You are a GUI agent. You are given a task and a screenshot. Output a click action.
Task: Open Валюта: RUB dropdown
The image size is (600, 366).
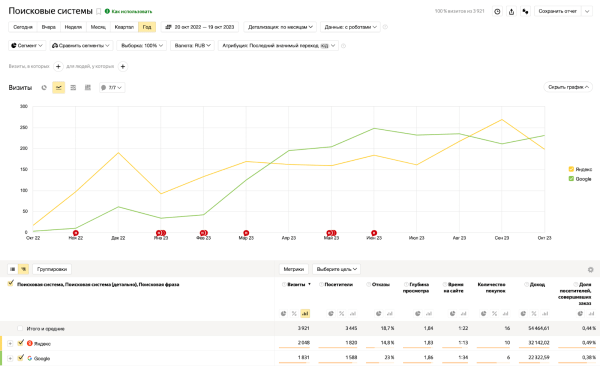click(192, 46)
